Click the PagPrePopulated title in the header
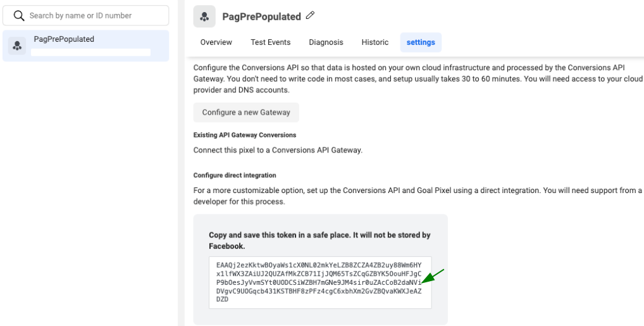This screenshot has width=644, height=326. pyautogui.click(x=262, y=16)
